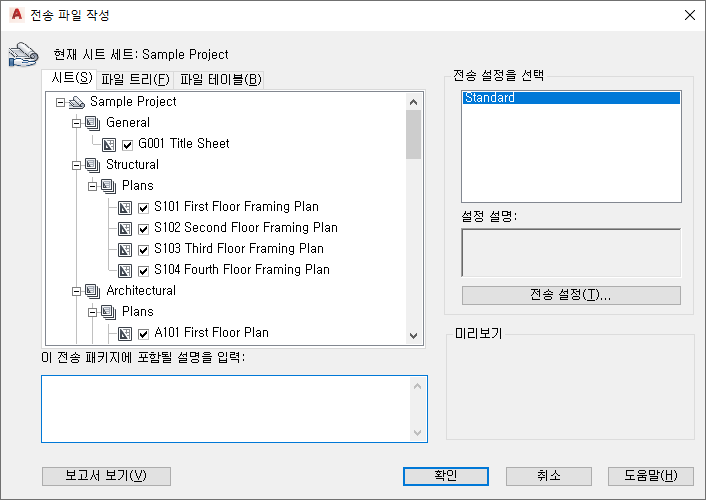
Task: Toggle S104 Fourth Floor Framing Plan checkbox
Action: pyautogui.click(x=143, y=270)
